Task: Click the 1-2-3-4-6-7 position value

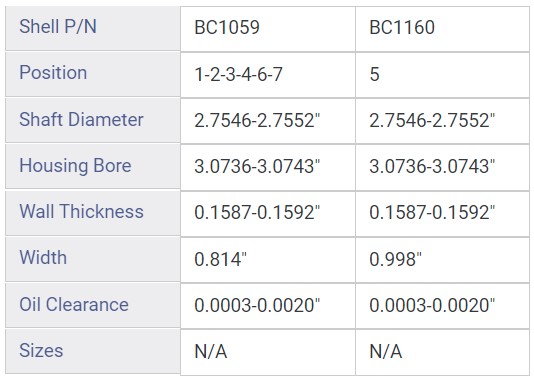Action: 238,74
